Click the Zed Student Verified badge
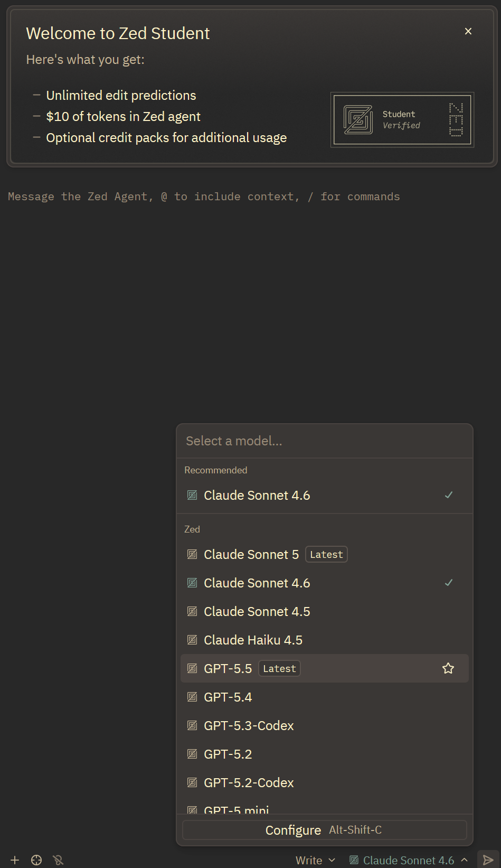 coord(402,120)
